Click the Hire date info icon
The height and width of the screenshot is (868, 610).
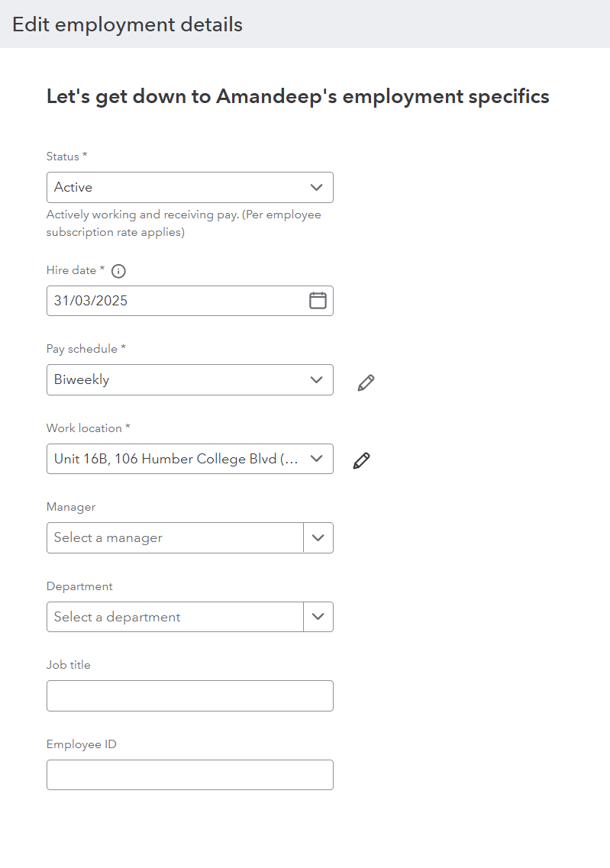click(x=118, y=271)
